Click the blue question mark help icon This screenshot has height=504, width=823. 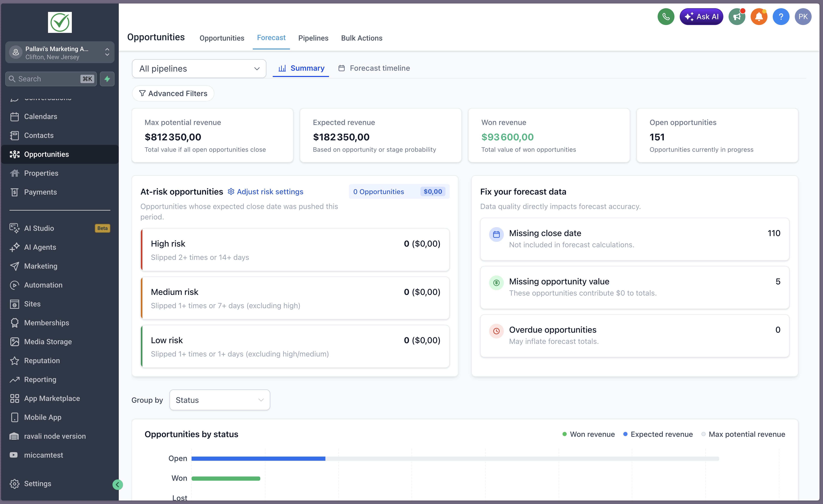pos(781,17)
